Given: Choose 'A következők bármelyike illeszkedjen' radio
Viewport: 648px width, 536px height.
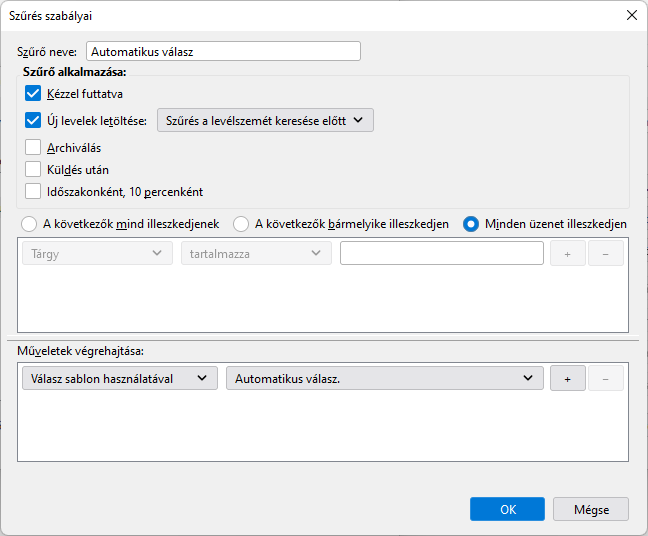Looking at the screenshot, I should point(241,224).
